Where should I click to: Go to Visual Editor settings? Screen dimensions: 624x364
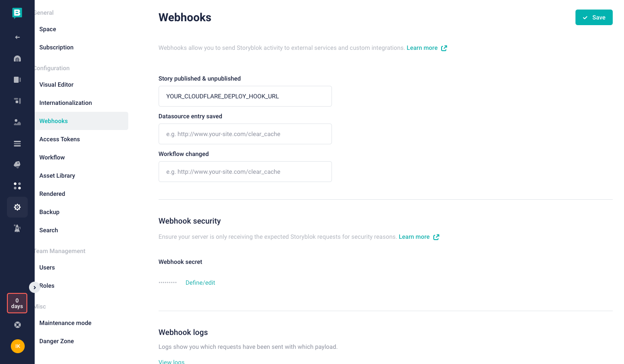[x=56, y=84]
